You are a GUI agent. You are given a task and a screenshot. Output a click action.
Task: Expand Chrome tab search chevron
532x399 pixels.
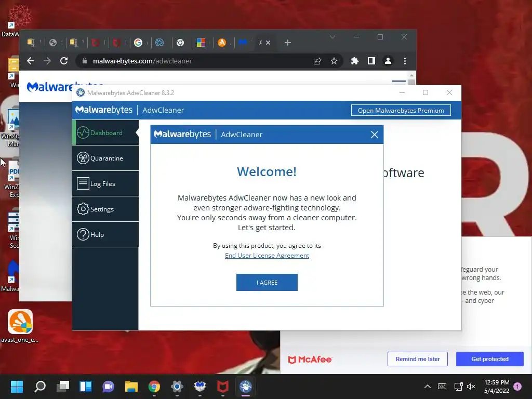click(x=332, y=37)
